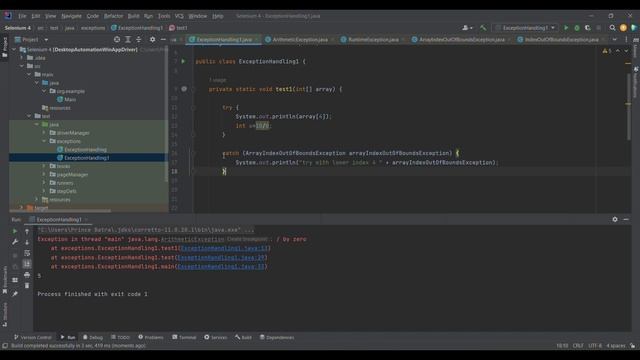
Task: Open the Version Control tool window button
Action: [33, 337]
